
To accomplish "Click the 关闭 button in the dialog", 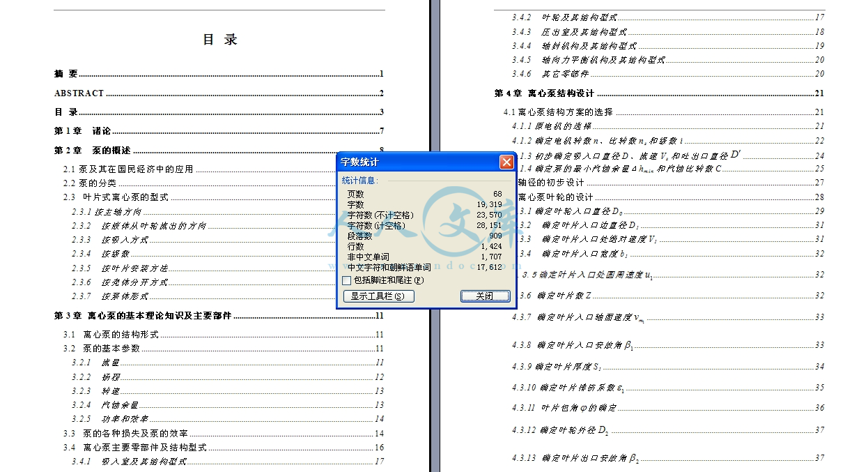I will point(485,296).
